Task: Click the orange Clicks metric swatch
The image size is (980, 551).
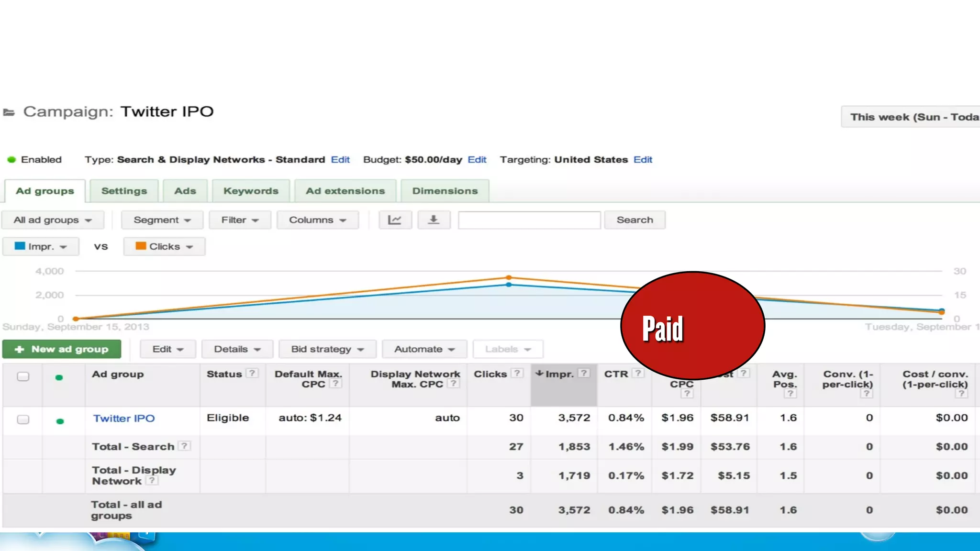Action: coord(141,246)
